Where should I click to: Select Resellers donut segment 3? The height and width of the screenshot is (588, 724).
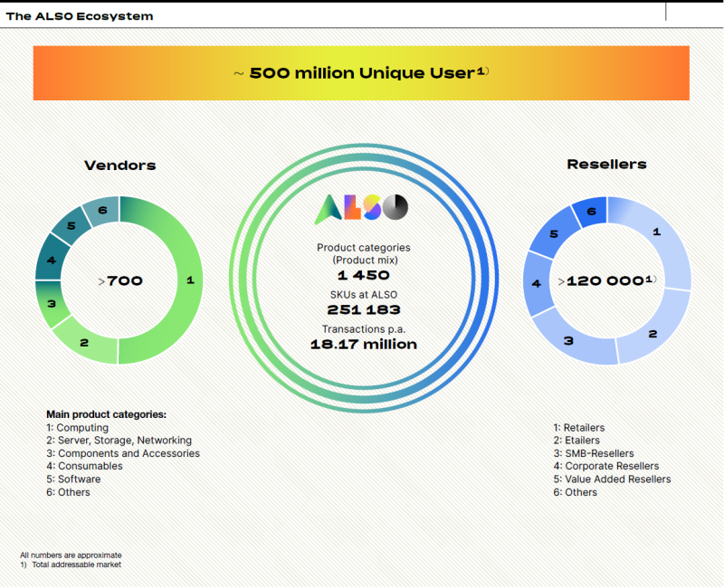568,341
